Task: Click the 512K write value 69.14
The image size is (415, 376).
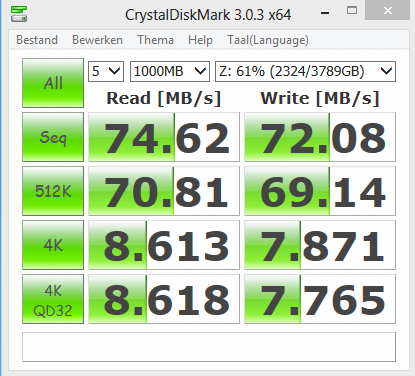Action: click(320, 191)
